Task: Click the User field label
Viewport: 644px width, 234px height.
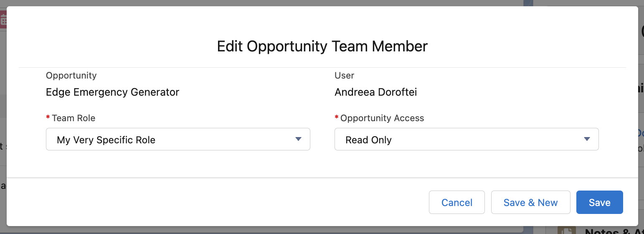Action: [x=345, y=76]
